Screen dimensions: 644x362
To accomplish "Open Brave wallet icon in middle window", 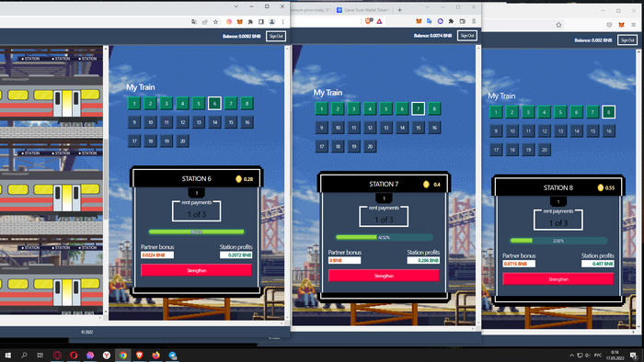I will coord(463,21).
